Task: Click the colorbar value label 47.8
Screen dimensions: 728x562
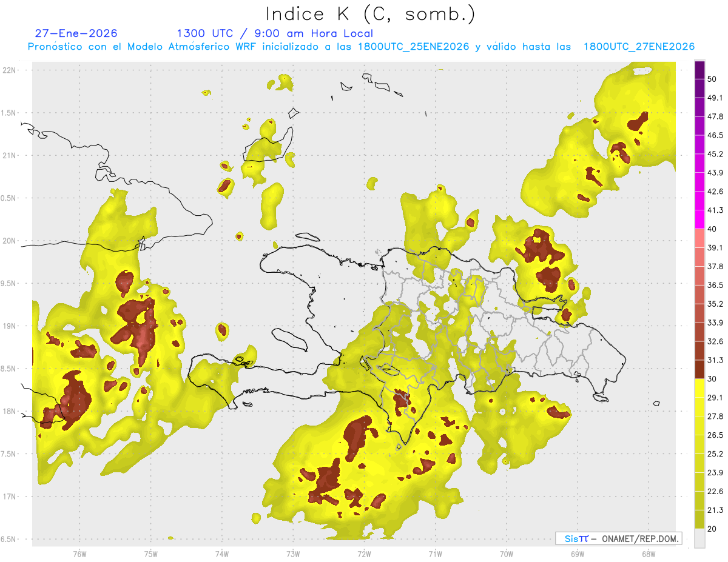Action: click(715, 116)
